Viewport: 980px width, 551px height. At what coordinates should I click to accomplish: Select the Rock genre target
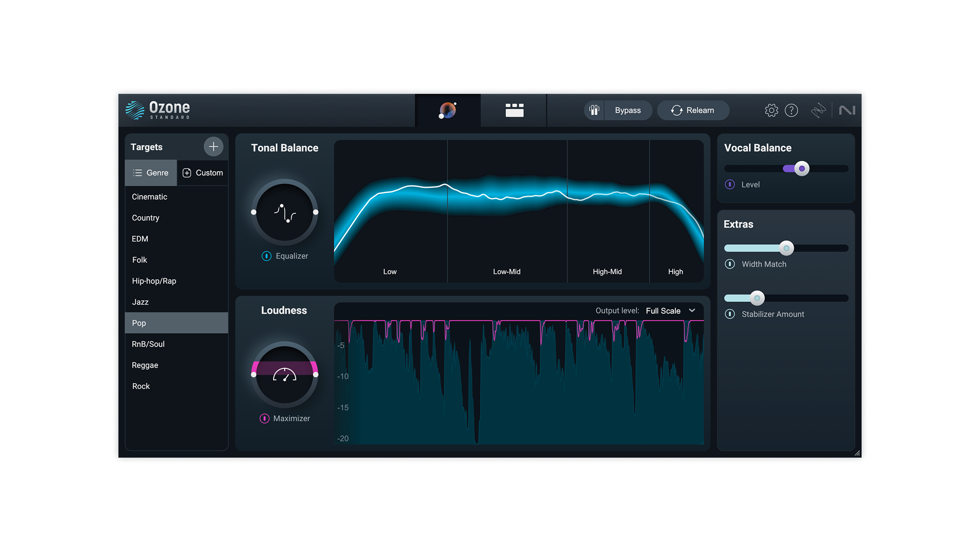tap(176, 386)
